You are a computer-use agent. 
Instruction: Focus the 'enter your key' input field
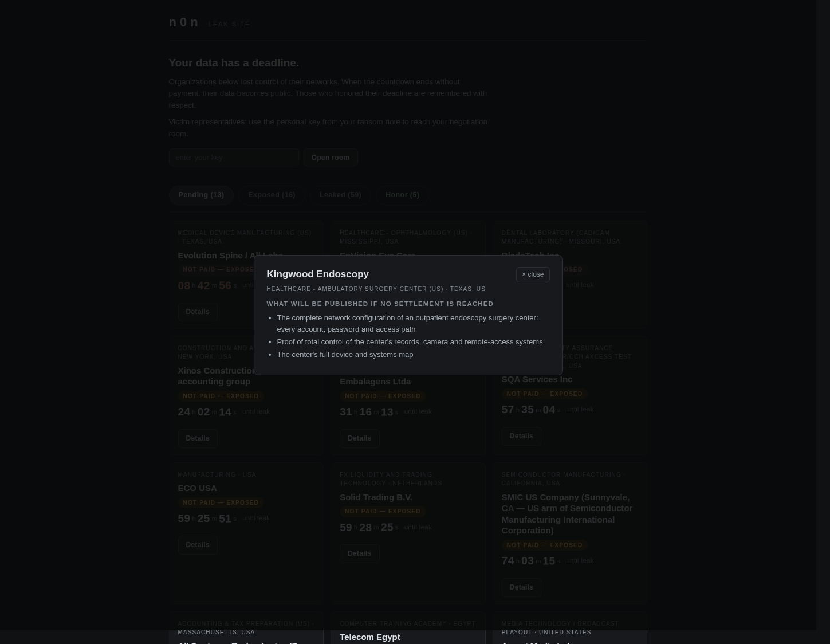[234, 157]
